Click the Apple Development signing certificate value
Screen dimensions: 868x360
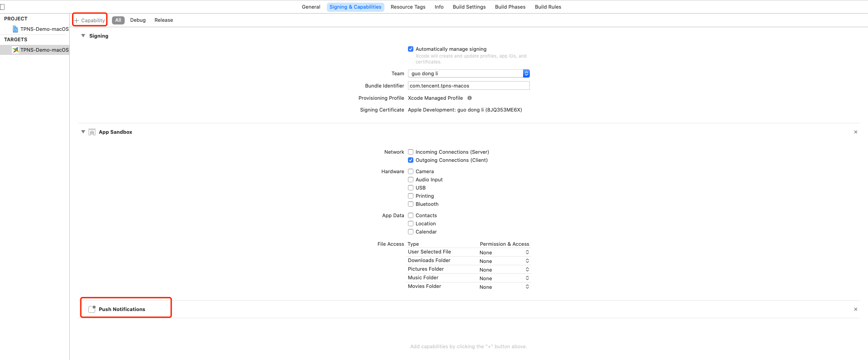pos(465,110)
